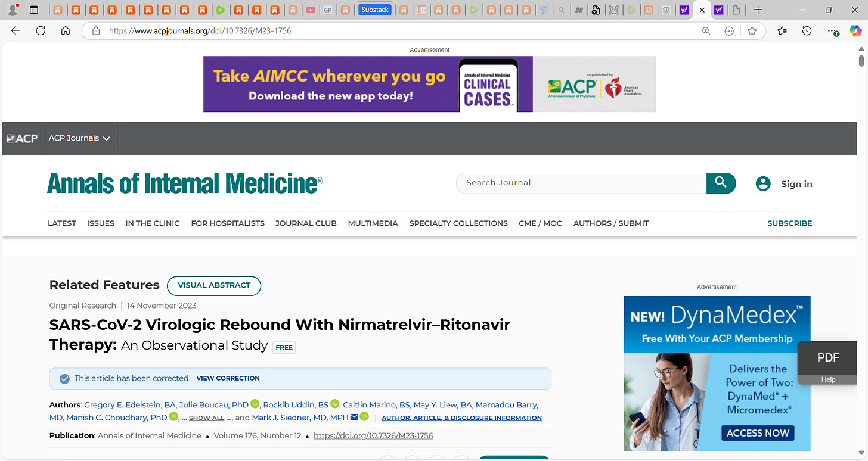Open the browser profile avatar
868x461 pixels.
(x=13, y=10)
